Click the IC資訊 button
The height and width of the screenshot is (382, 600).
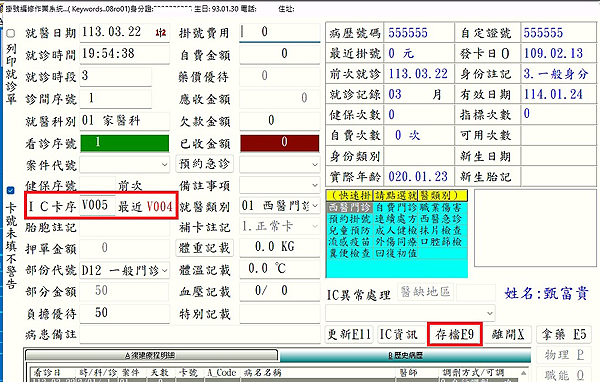click(x=399, y=335)
